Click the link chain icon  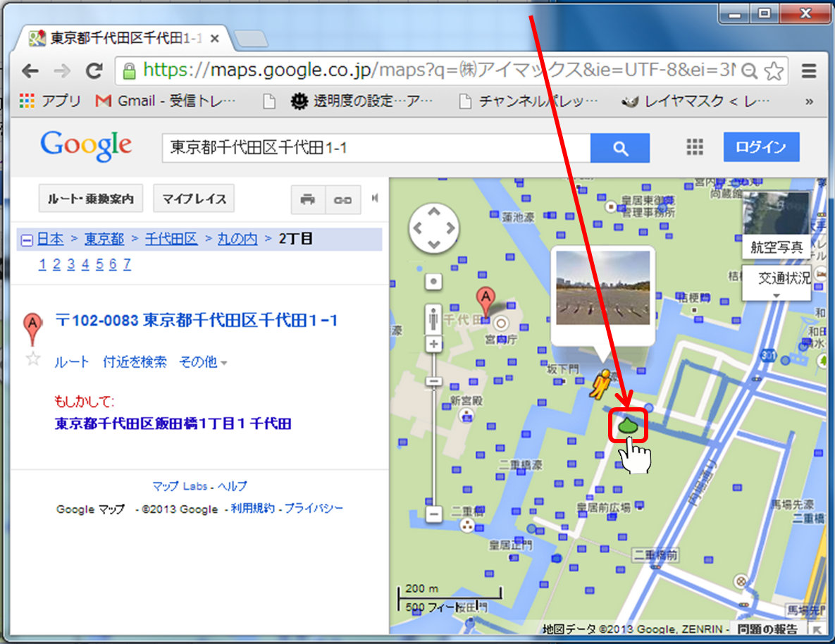click(x=343, y=199)
